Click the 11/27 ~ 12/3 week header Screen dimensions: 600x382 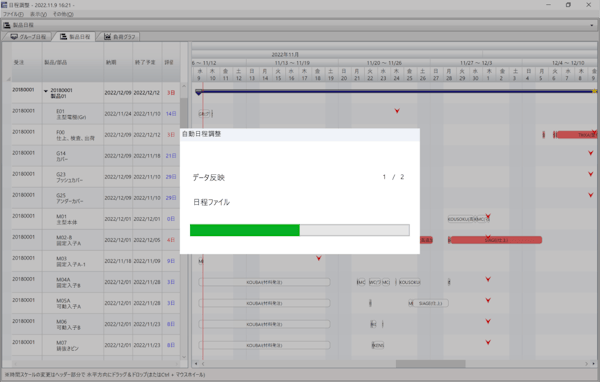point(476,63)
